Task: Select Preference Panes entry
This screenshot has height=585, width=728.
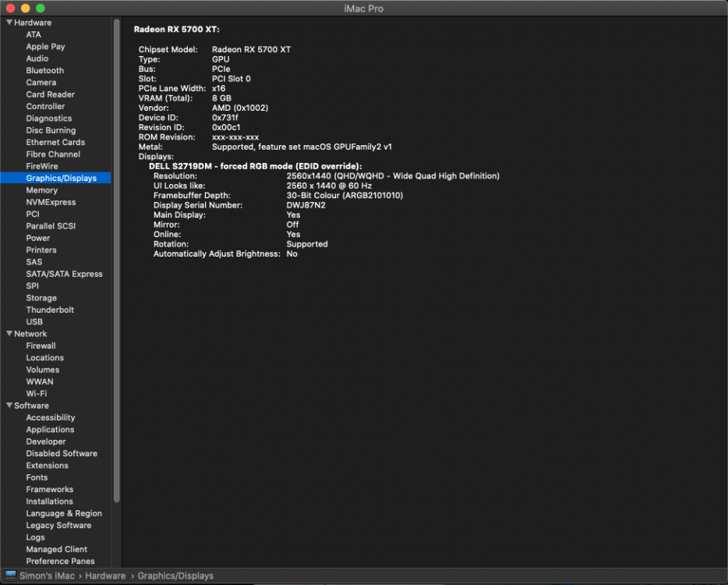Action: [60, 562]
